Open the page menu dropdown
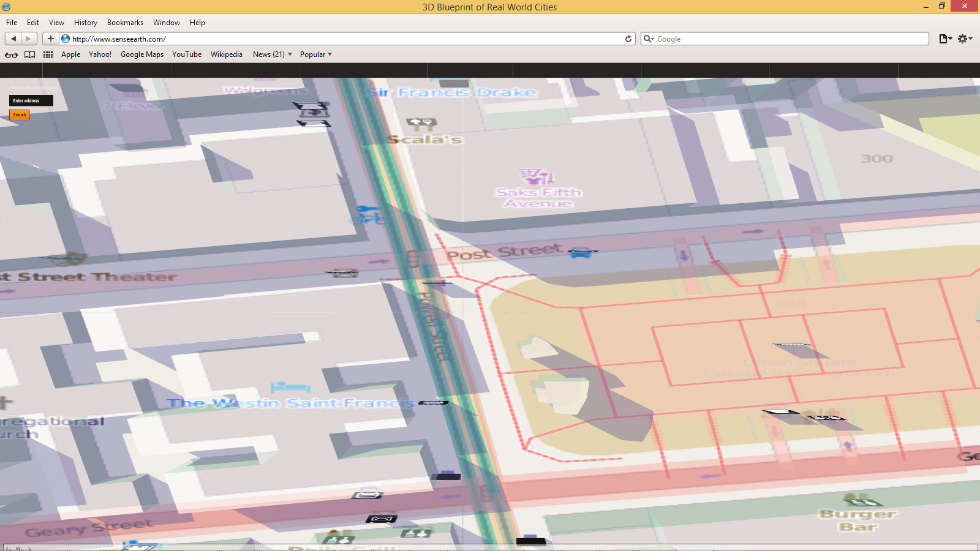This screenshot has width=980, height=551. pos(945,39)
